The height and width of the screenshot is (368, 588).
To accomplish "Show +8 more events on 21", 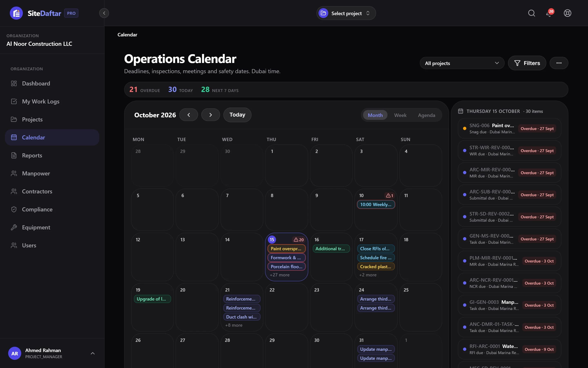I will pyautogui.click(x=234, y=325).
